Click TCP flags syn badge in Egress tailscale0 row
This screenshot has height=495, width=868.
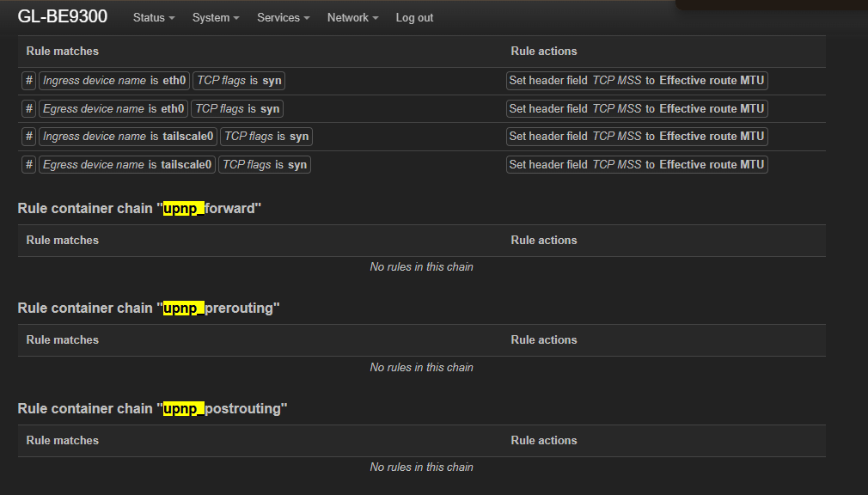coord(265,165)
